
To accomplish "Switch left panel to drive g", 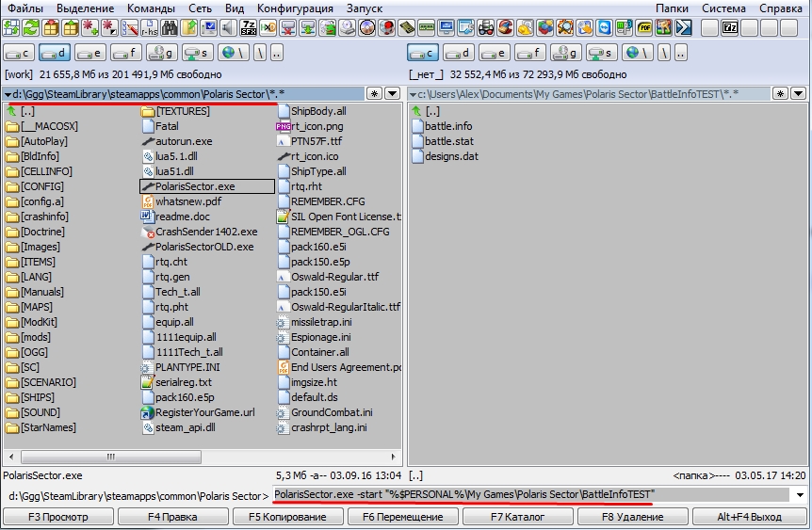I will (x=162, y=53).
